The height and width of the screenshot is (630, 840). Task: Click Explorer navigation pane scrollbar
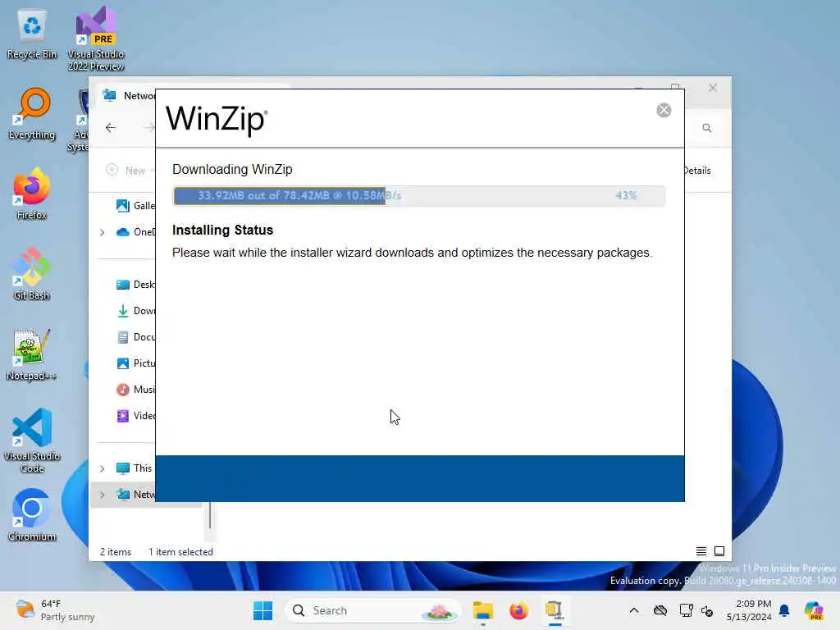coord(210,515)
